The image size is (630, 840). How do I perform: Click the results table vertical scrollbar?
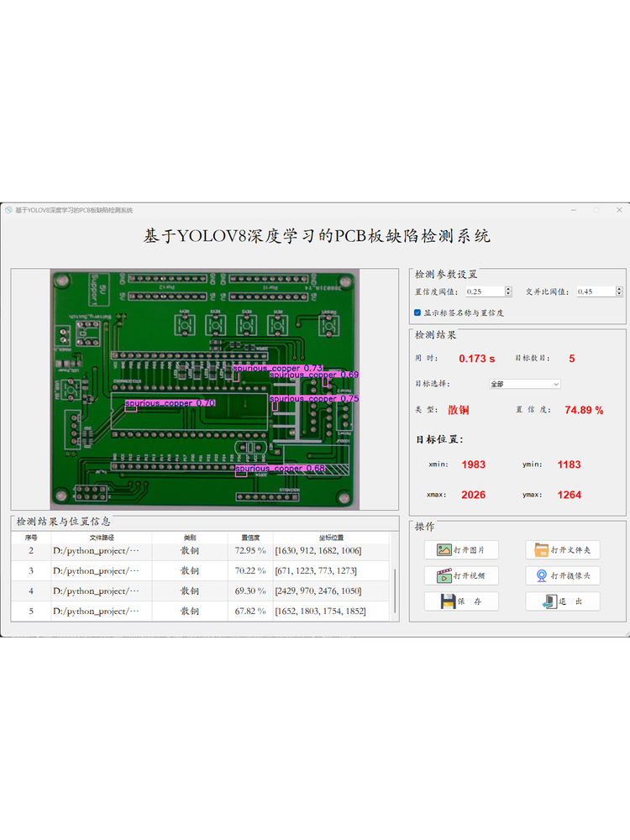395,591
